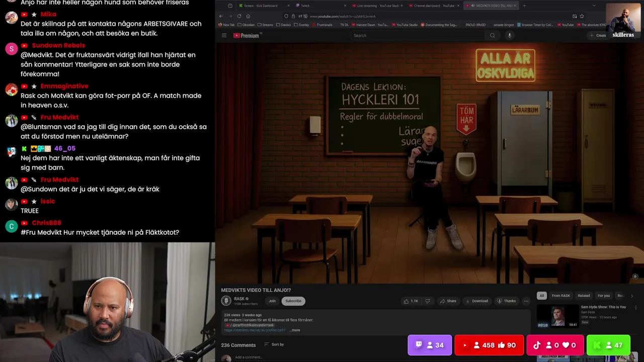
Task: Click the Subscribe button
Action: click(293, 301)
